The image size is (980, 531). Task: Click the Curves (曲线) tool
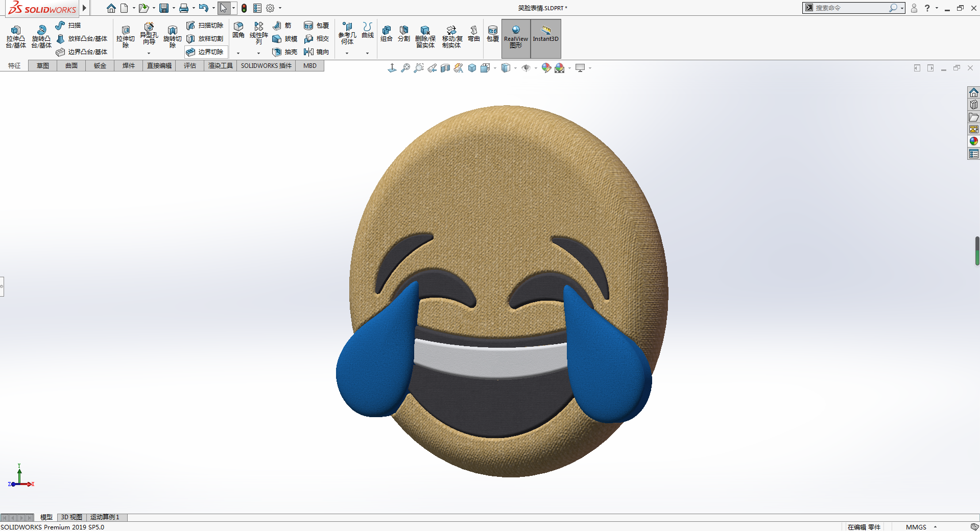368,31
